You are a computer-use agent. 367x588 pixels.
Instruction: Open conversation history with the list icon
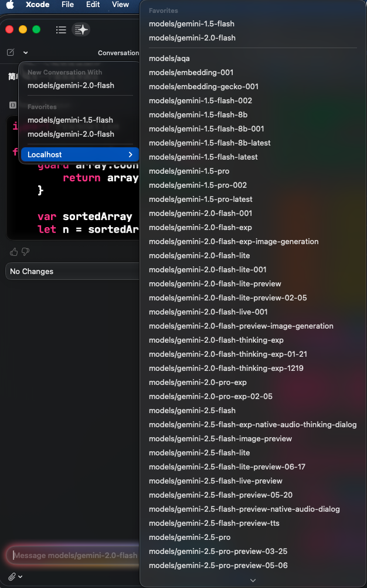click(x=61, y=29)
